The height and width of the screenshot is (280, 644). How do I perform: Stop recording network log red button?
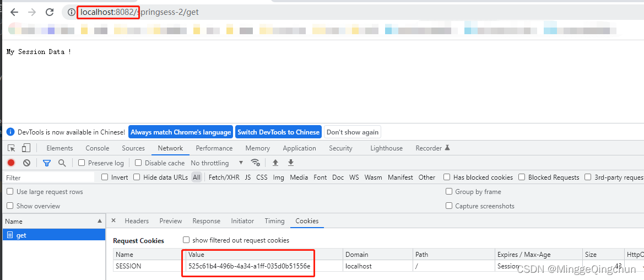pos(11,163)
